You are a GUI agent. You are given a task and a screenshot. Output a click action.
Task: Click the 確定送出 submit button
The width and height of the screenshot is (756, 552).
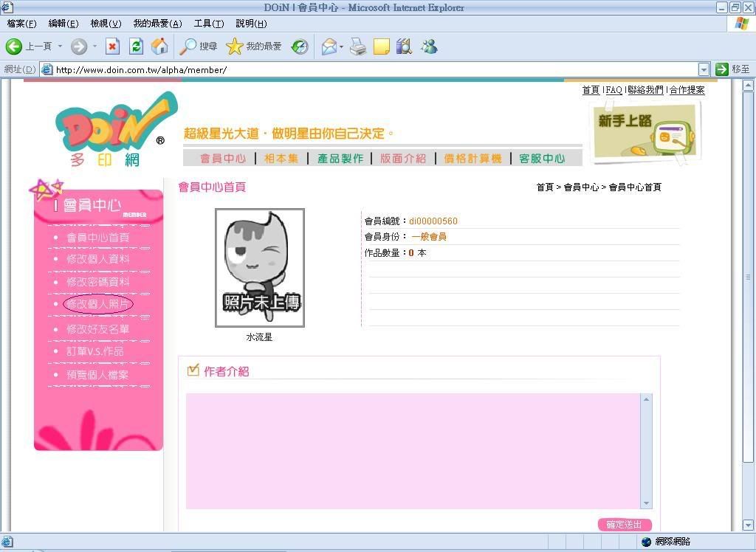625,525
